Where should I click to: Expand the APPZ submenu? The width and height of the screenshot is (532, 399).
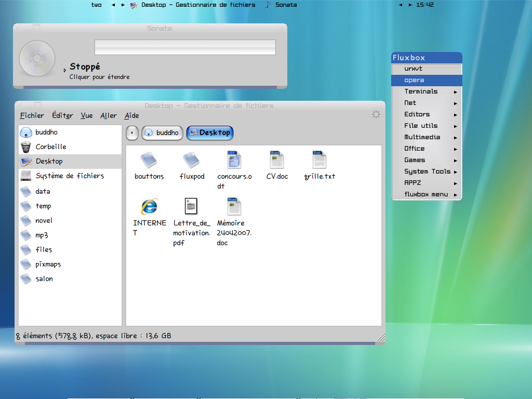[456, 183]
